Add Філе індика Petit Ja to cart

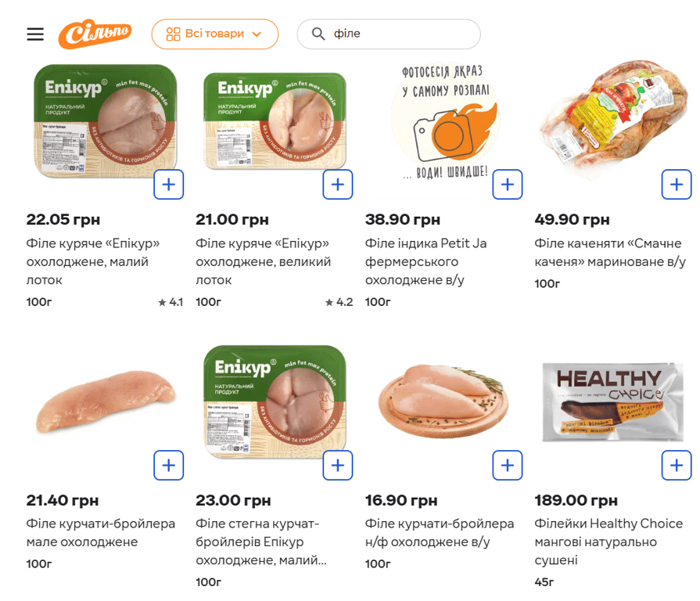click(x=508, y=185)
